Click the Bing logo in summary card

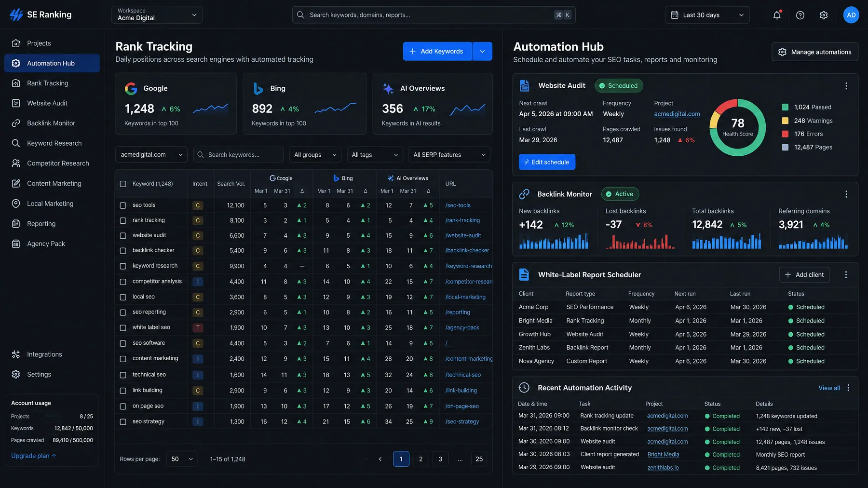(258, 88)
